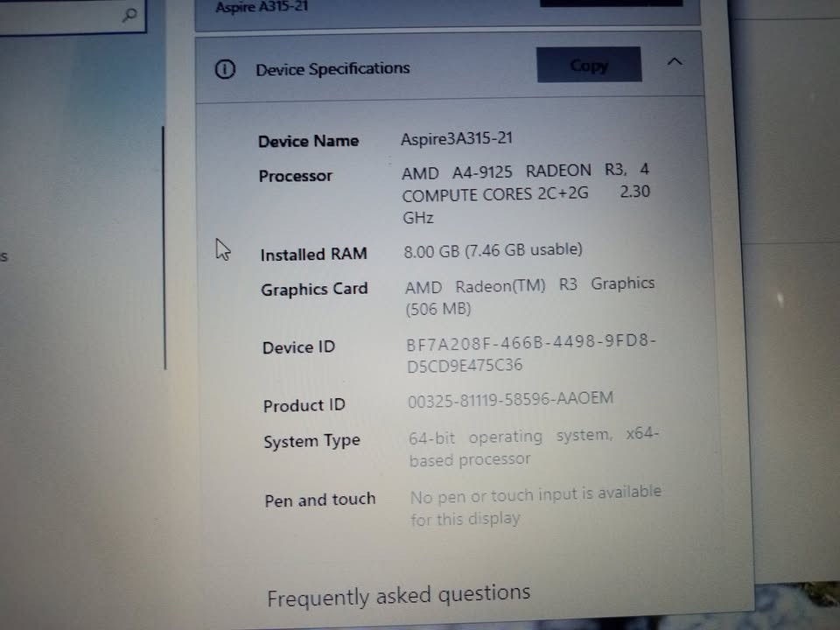Image resolution: width=840 pixels, height=630 pixels.
Task: Click the left panel vertical scrollbar
Action: coord(164,248)
